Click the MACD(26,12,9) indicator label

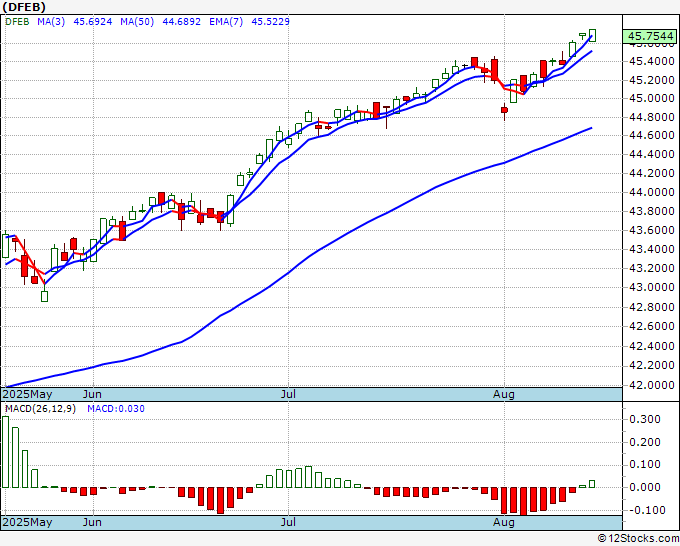(x=40, y=409)
